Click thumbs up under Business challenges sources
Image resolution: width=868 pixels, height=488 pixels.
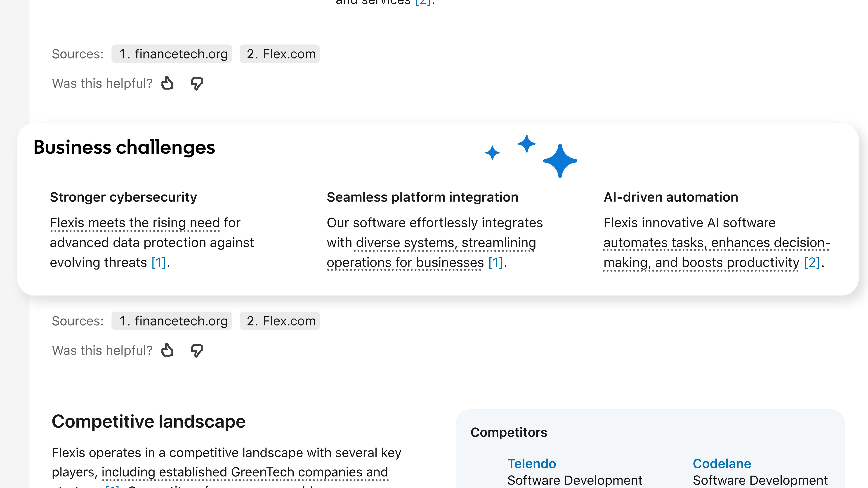pyautogui.click(x=167, y=350)
